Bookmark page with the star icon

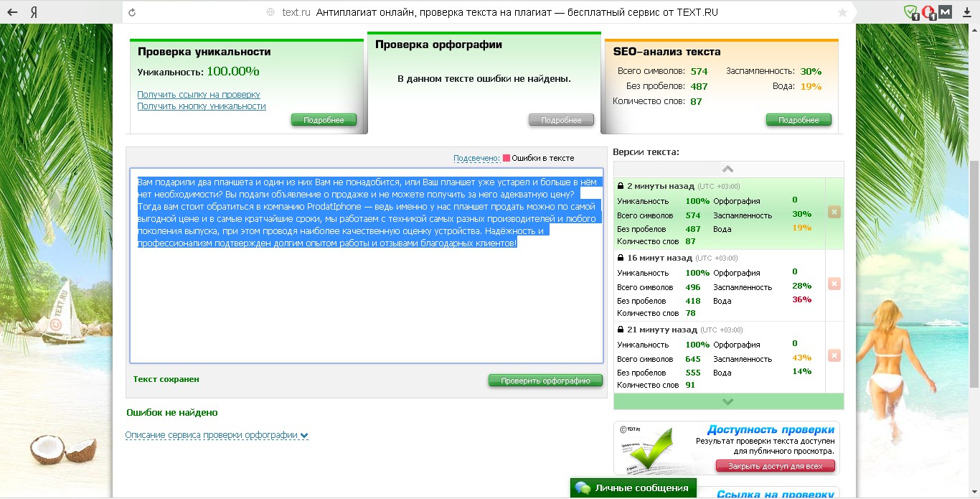pyautogui.click(x=842, y=12)
